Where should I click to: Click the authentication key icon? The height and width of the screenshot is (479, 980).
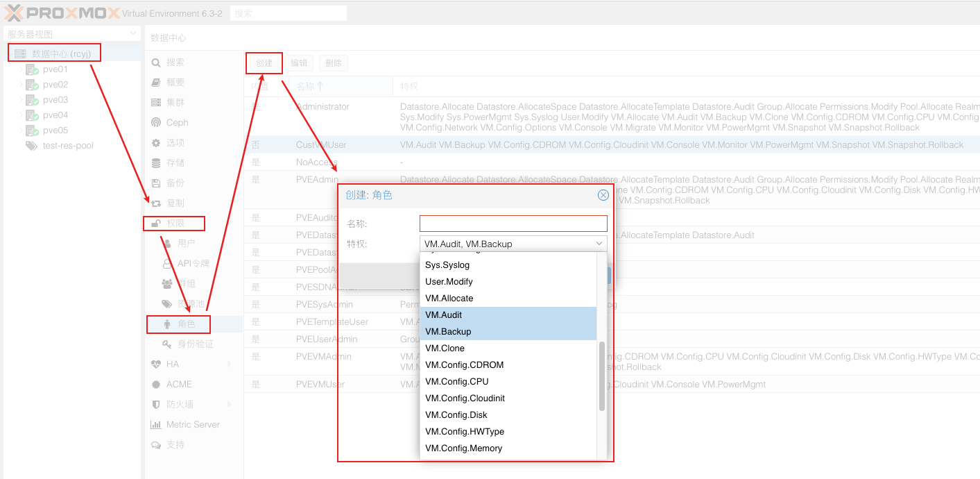tap(167, 344)
